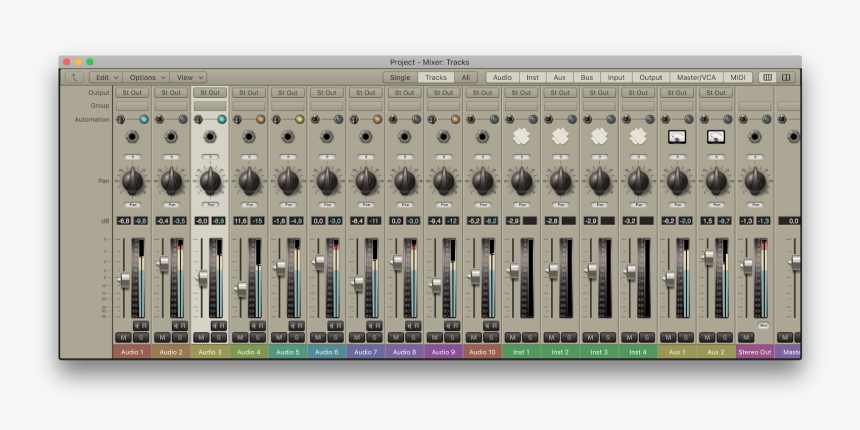Solo the Audio 2 channel
The width and height of the screenshot is (860, 430).
[180, 337]
